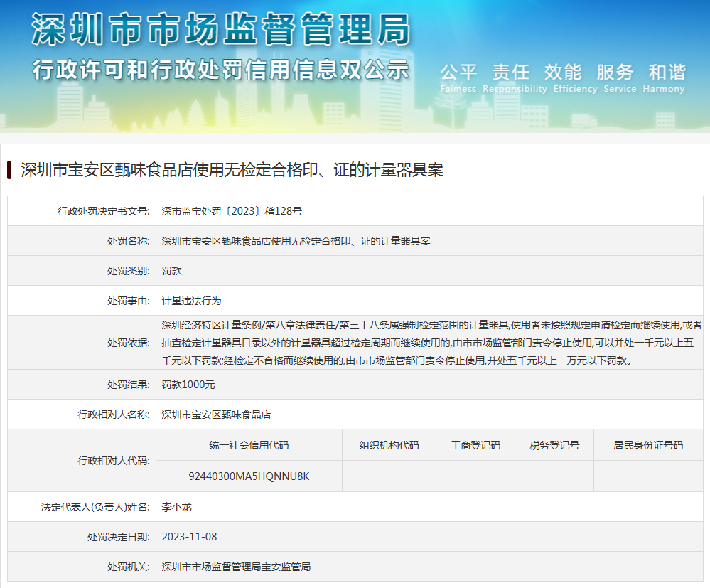Click the 统一社会信用代码 column header
The width and height of the screenshot is (710, 588).
[249, 445]
